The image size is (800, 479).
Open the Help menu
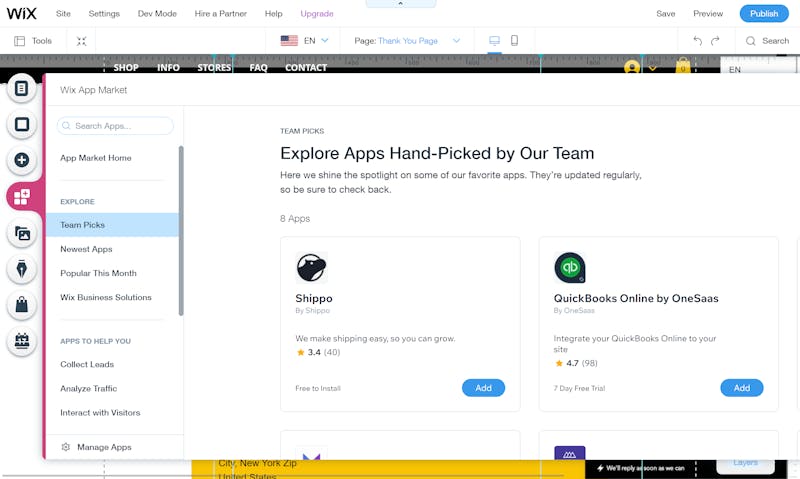[x=273, y=13]
